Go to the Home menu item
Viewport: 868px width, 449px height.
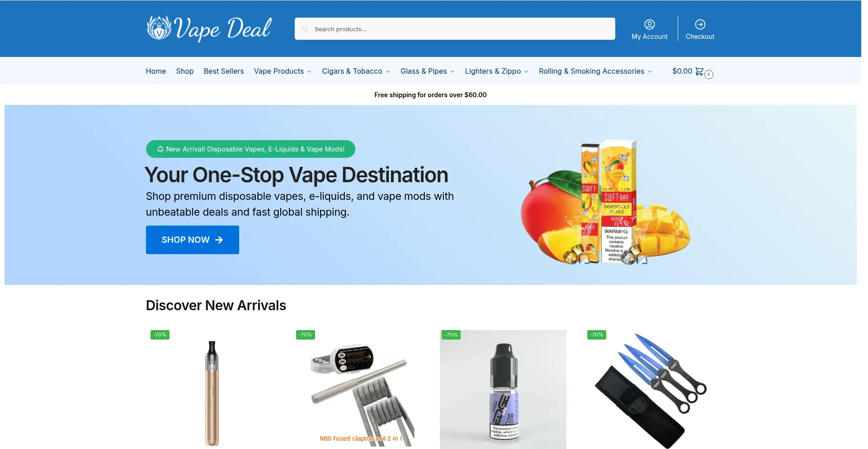(156, 71)
